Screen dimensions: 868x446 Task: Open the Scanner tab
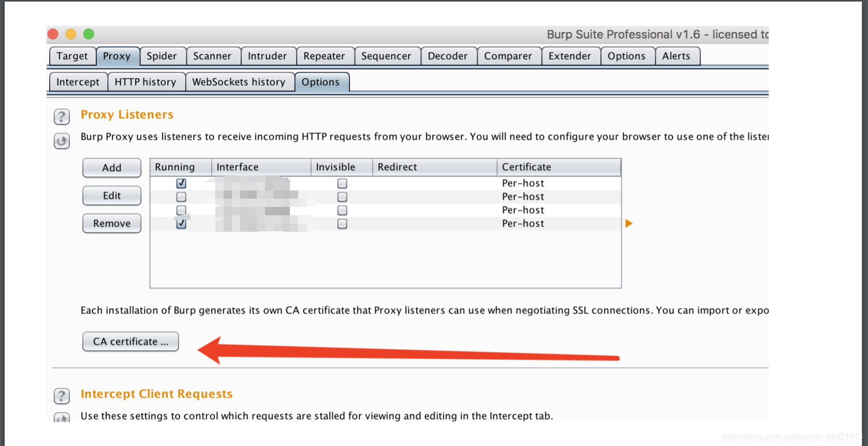pos(213,56)
